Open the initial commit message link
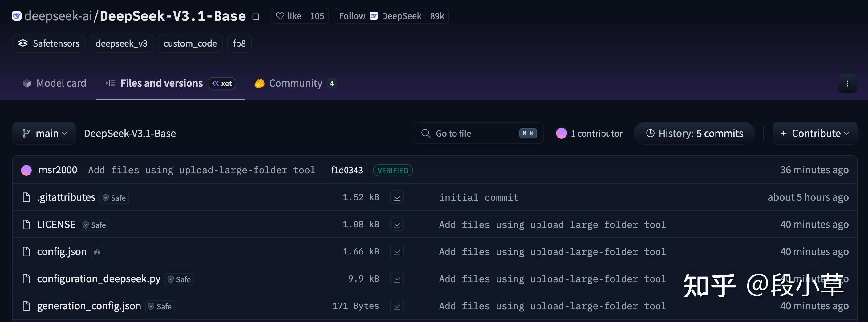868x322 pixels. tap(478, 197)
